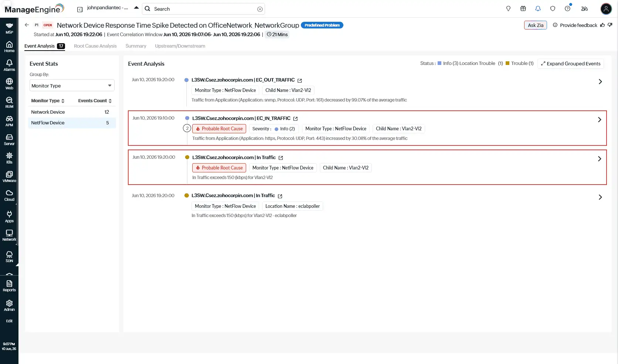The width and height of the screenshot is (618, 364).
Task: Open Reports in the sidebar
Action: (9, 286)
